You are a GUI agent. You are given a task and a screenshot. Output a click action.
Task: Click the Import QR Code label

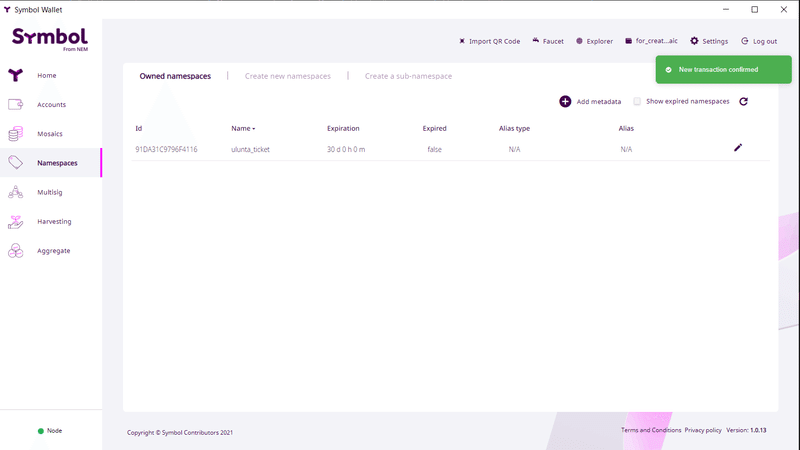tap(494, 41)
